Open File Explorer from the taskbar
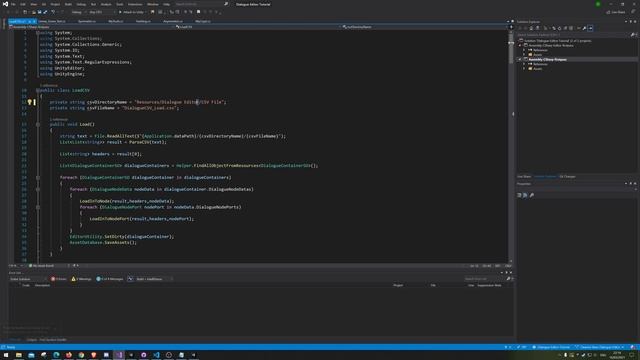Screen dimensions: 640x360 click(x=19, y=356)
